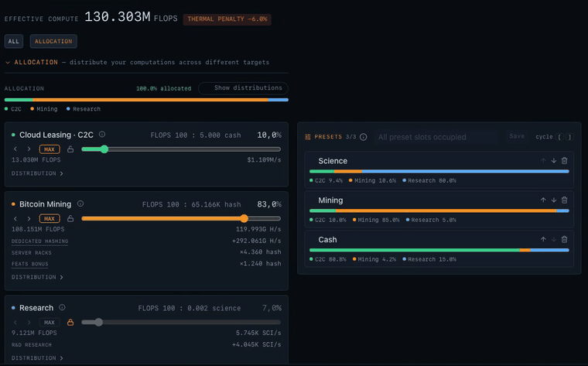Delete the Cash preset with trash icon

(564, 239)
